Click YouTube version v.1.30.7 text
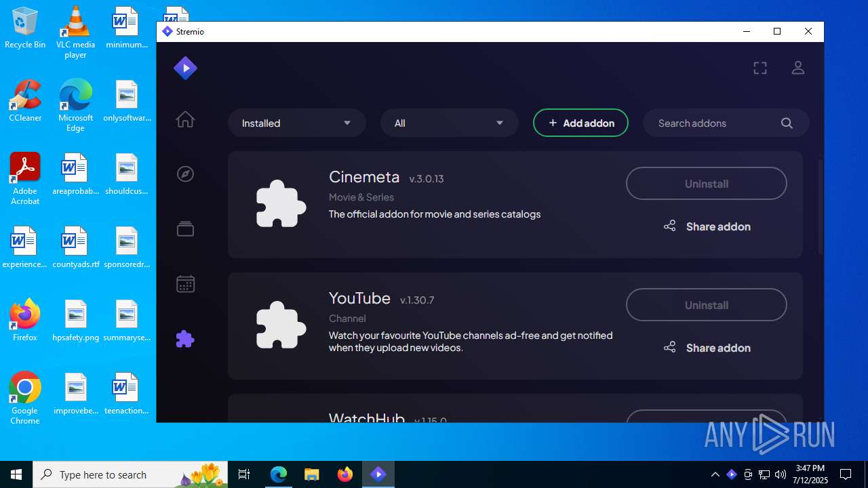Viewport: 868px width, 488px height. (417, 300)
